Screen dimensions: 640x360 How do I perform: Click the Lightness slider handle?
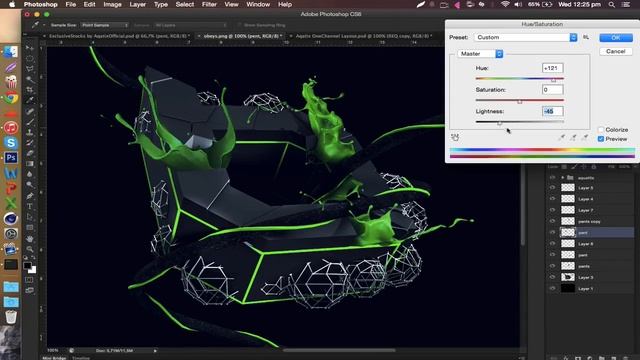[x=500, y=123]
